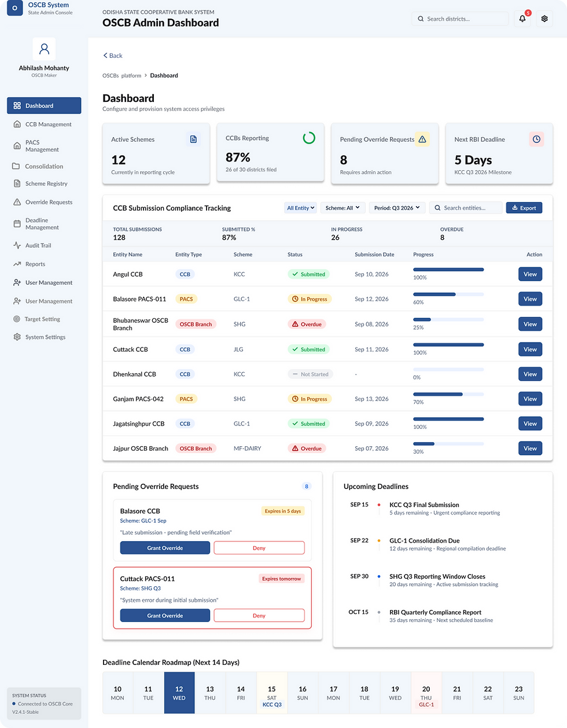Screen dimensions: 567x728
Task: Export the compliance tracking table
Action: tap(524, 208)
